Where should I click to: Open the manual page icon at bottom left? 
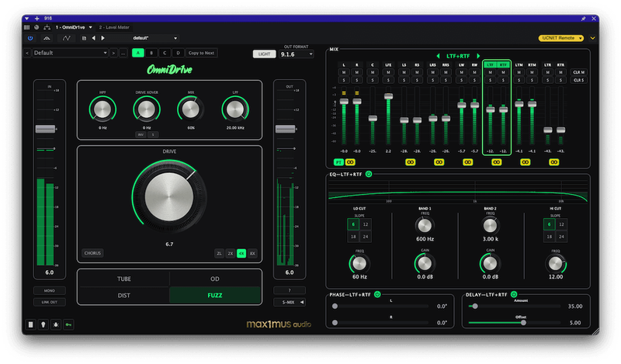coord(30,324)
